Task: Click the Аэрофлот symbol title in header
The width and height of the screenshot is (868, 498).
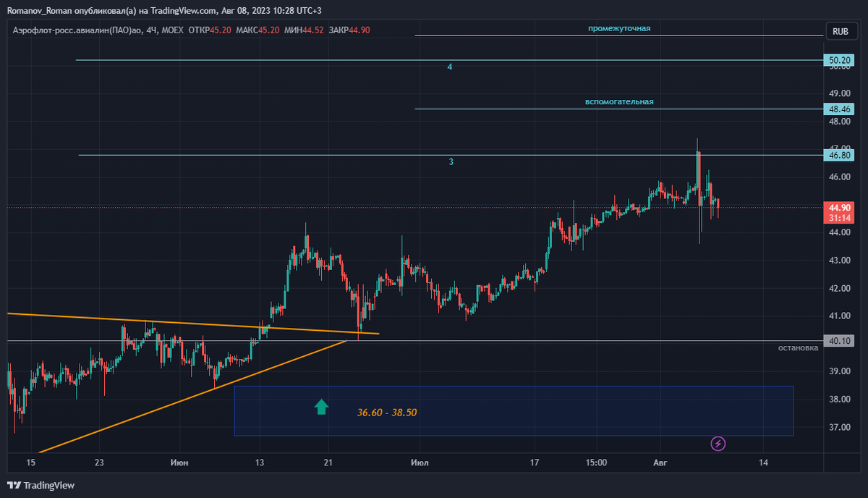Action: [77, 30]
